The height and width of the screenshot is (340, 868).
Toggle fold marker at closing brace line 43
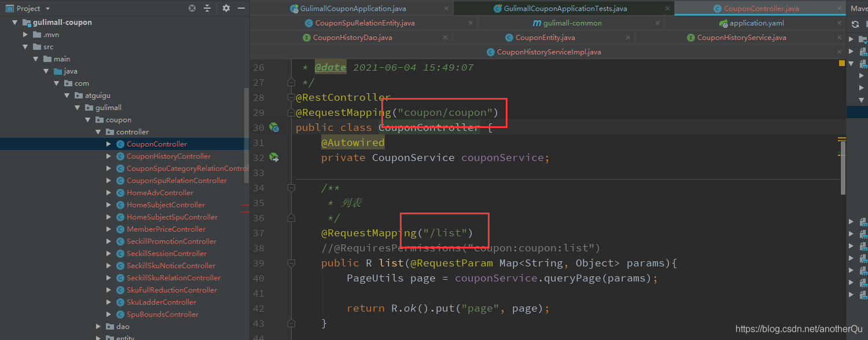pos(291,323)
